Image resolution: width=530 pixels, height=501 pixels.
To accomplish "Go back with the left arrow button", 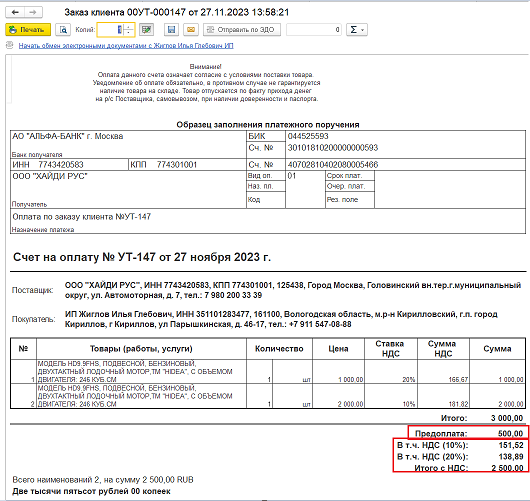I will coord(15,13).
